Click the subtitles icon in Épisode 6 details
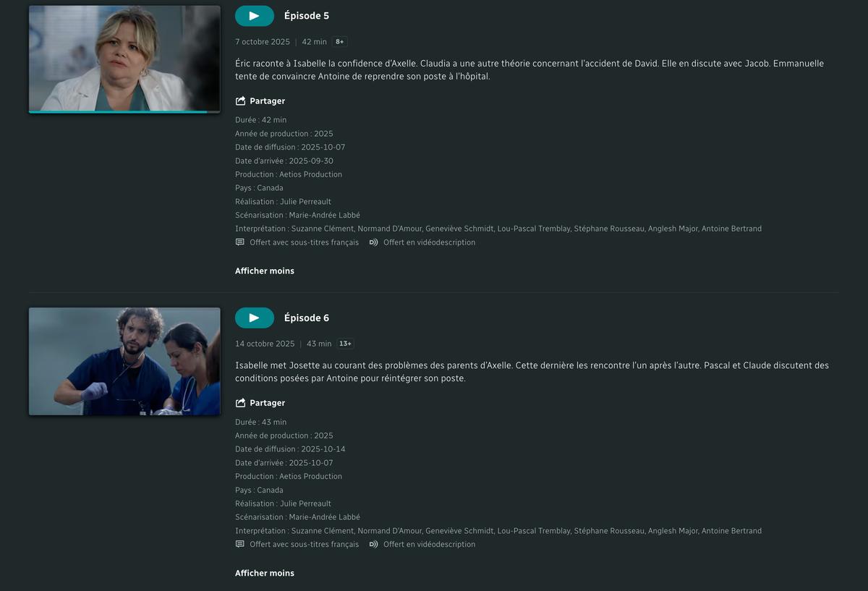 coord(240,544)
